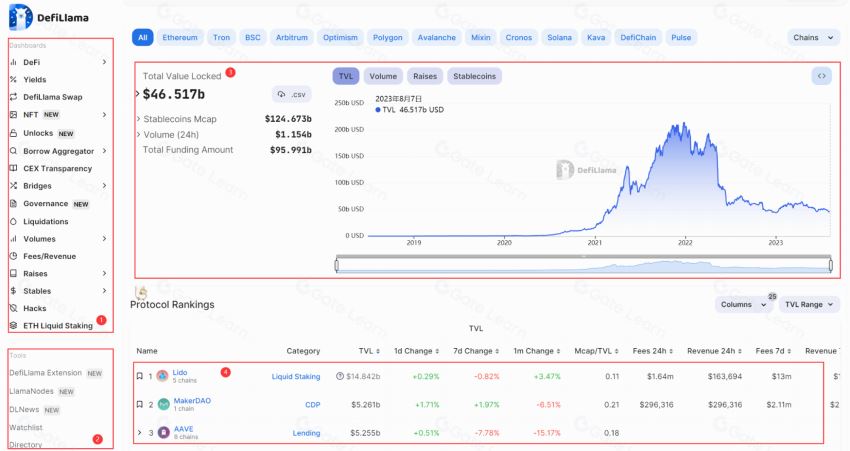The width and height of the screenshot is (850, 451).
Task: Toggle the Volume chart option
Action: [x=383, y=76]
